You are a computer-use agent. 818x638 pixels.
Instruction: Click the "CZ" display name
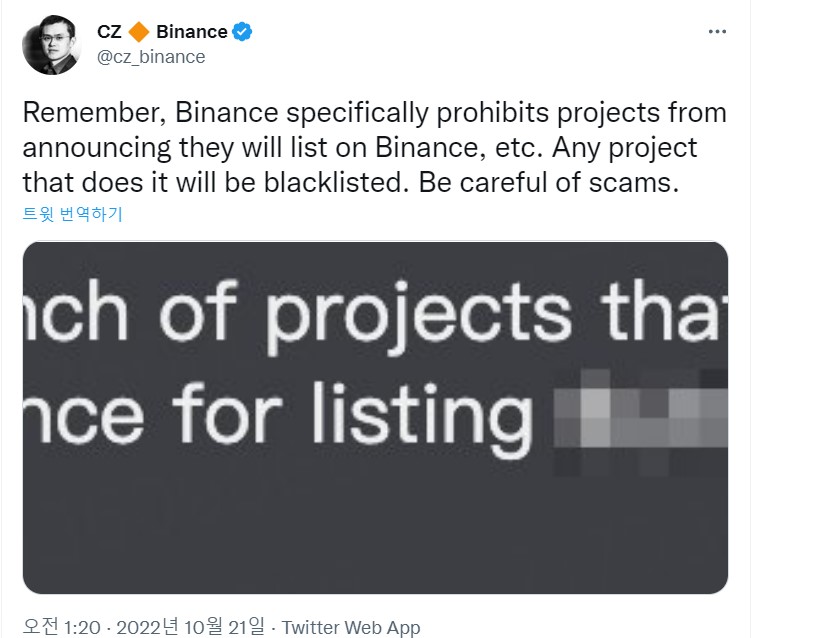pos(109,32)
